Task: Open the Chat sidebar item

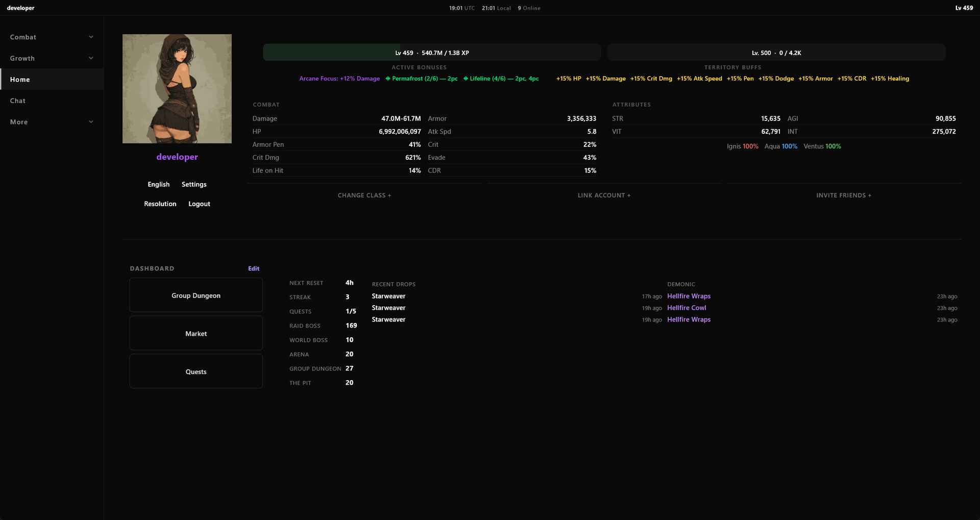Action: tap(51, 101)
